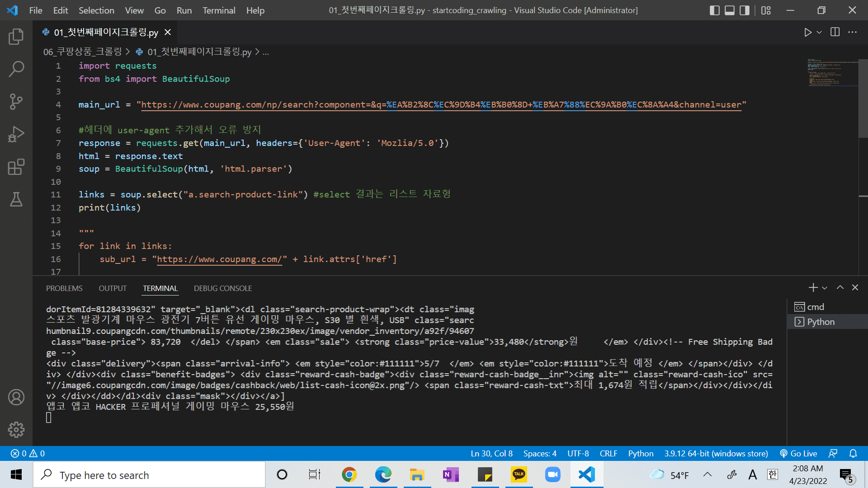Click into the terminal cursor area

49,418
